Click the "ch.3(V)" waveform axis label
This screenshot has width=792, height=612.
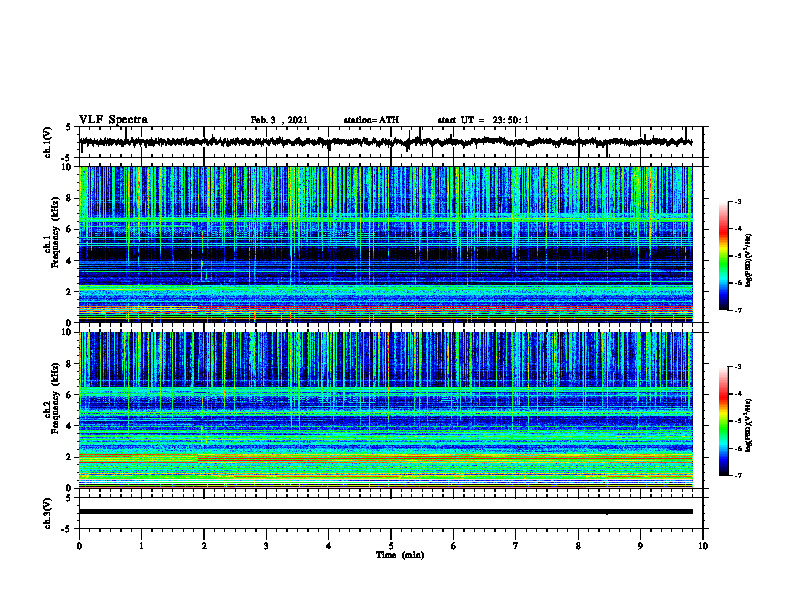[x=48, y=513]
